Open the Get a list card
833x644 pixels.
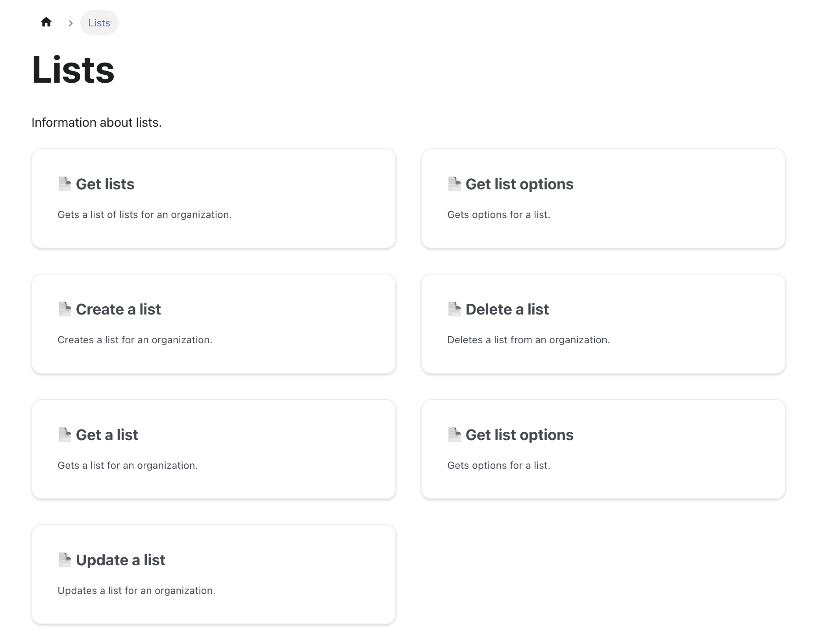point(214,449)
